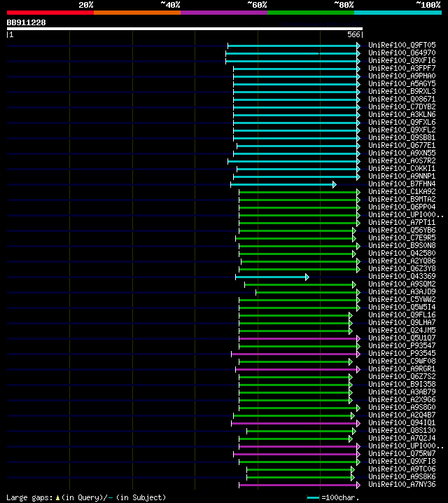Click the UniRef100_B7FHN4 label
The height and width of the screenshot is (503, 448).
pos(402,184)
